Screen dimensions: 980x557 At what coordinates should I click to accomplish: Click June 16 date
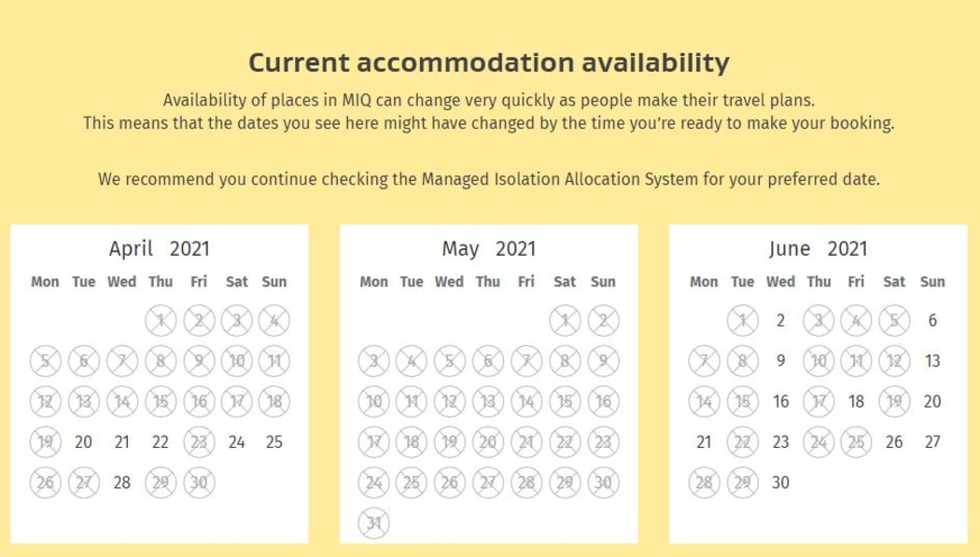[x=780, y=402]
